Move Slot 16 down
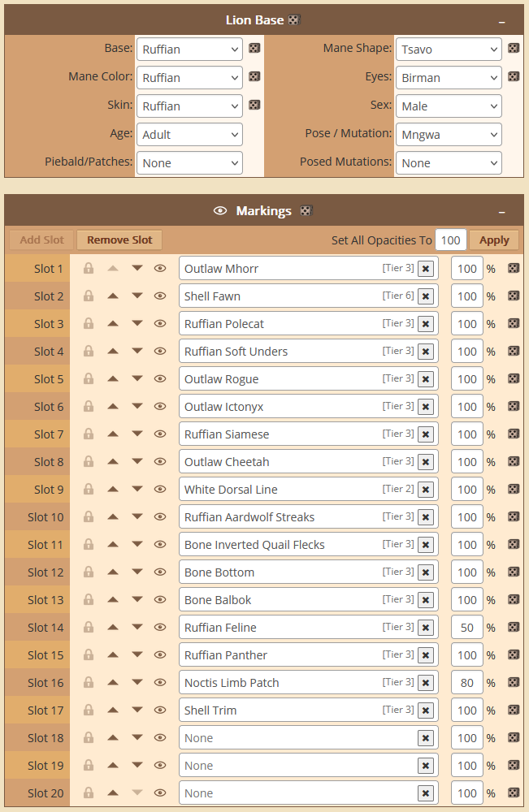The image size is (529, 812). [x=137, y=683]
